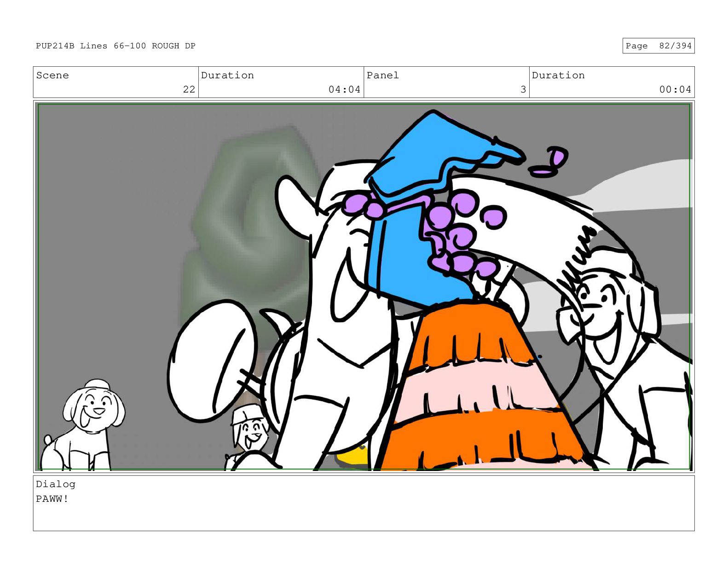Image resolution: width=728 pixels, height=564 pixels.
Task: Click the "Page 82/394" page indicator box
Action: pyautogui.click(x=658, y=46)
